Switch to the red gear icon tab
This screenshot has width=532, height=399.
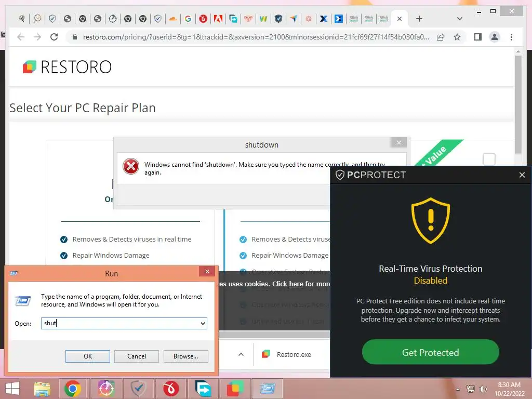309,19
